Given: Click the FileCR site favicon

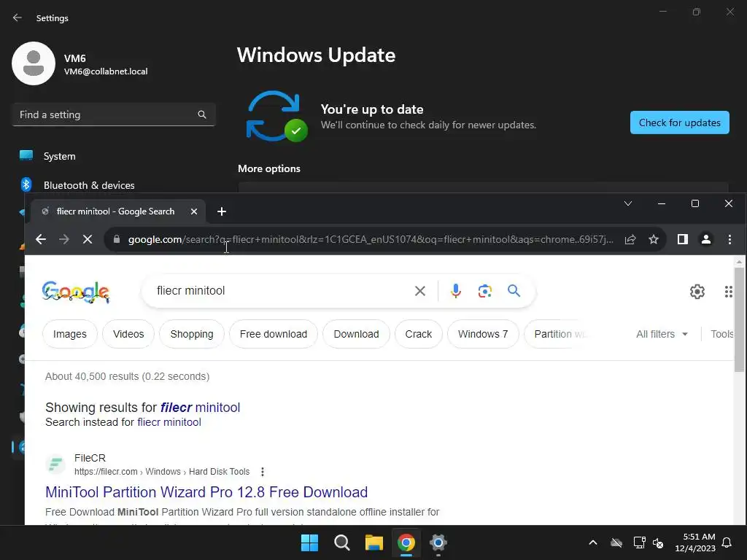Looking at the screenshot, I should click(x=55, y=464).
